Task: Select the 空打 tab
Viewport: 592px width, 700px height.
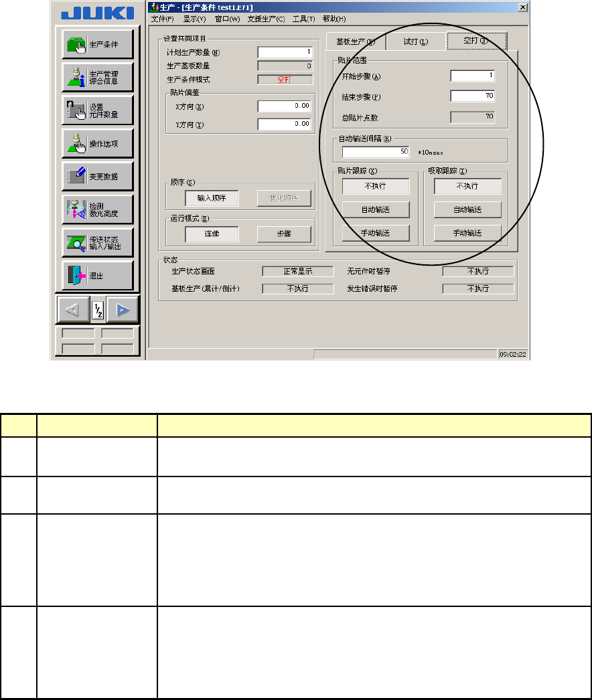Action: (x=476, y=41)
